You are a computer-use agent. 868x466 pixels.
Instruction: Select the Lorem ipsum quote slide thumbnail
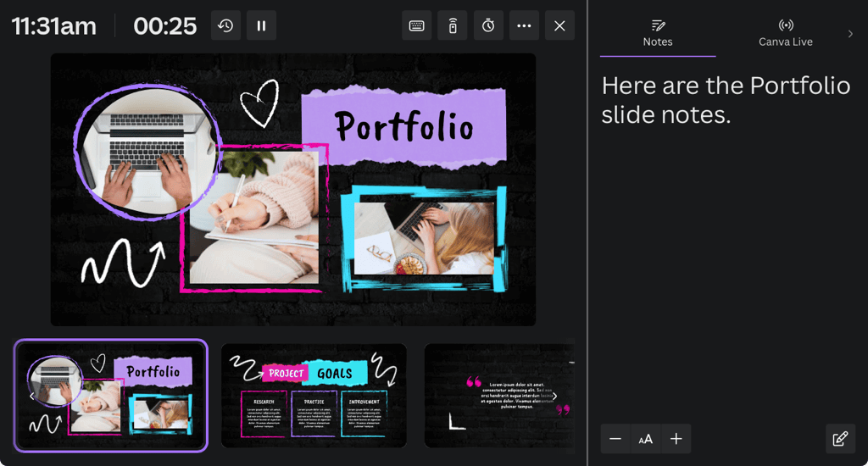pos(498,396)
